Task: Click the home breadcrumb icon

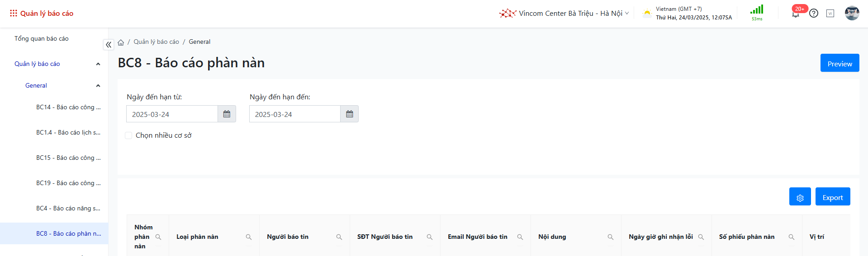Action: click(121, 42)
